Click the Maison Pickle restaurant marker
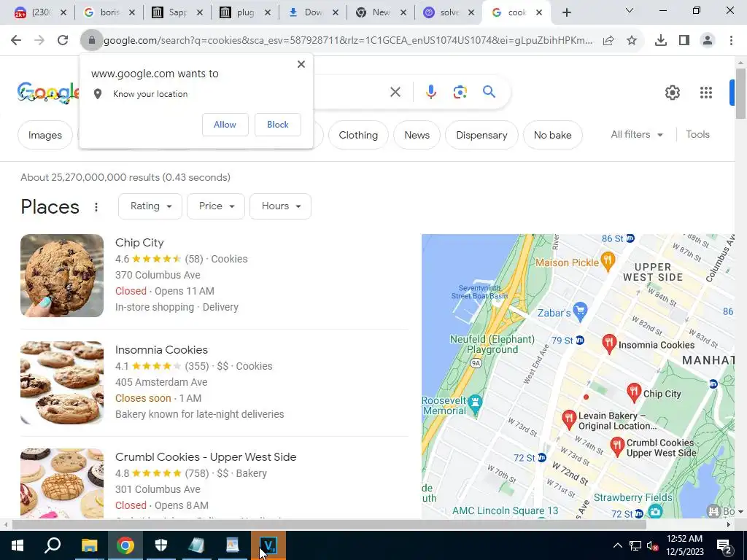The width and height of the screenshot is (747, 560). (x=608, y=262)
